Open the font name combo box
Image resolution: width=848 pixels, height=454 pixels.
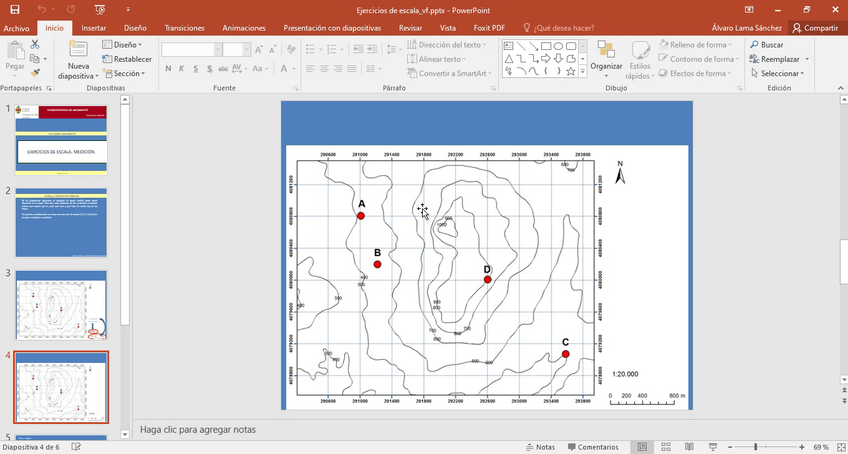point(191,49)
